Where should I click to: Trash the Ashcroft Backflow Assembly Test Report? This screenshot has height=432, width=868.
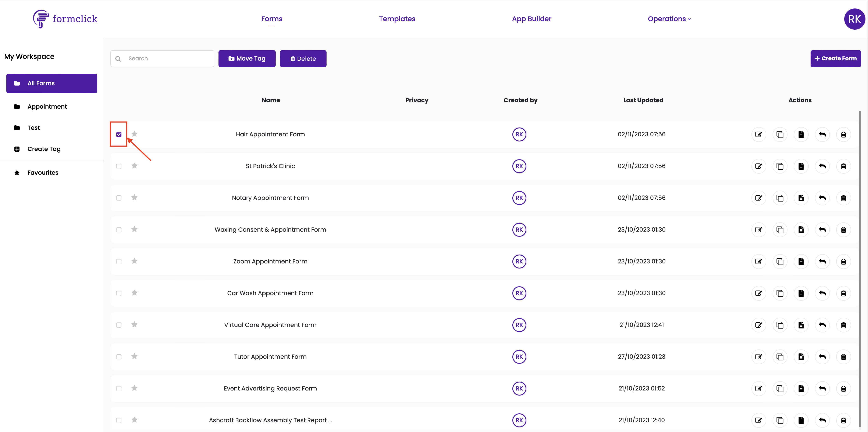click(843, 420)
